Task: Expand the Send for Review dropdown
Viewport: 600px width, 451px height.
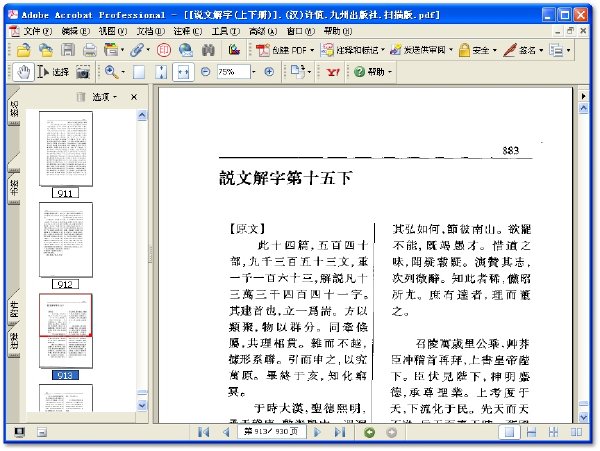Action: click(x=451, y=50)
